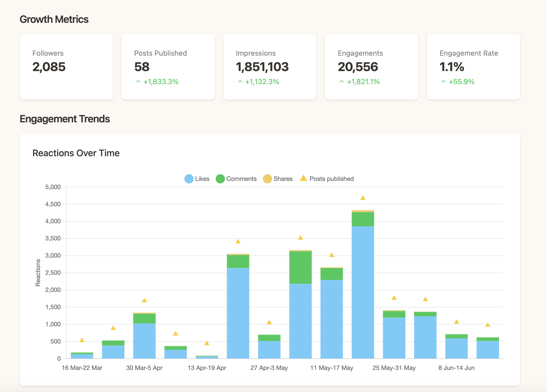Click the up-arrow icon beside +1,132.3%

point(240,82)
